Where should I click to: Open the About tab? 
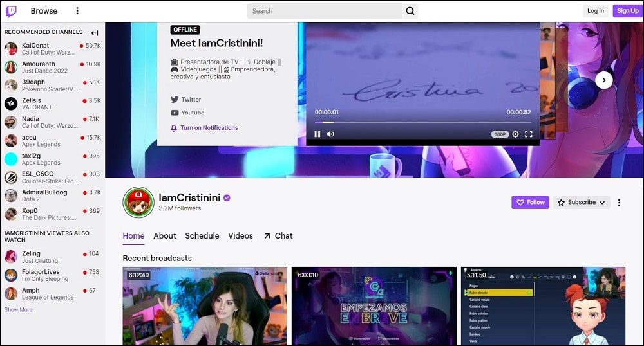tap(165, 236)
